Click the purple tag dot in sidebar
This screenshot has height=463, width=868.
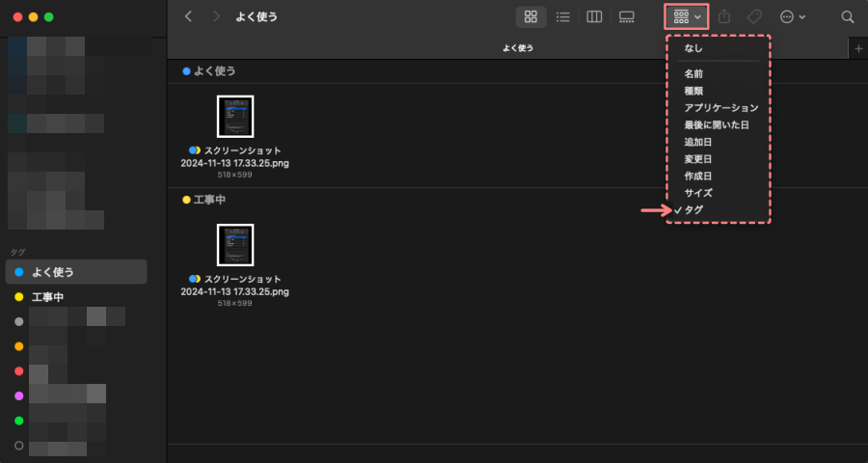point(19,395)
